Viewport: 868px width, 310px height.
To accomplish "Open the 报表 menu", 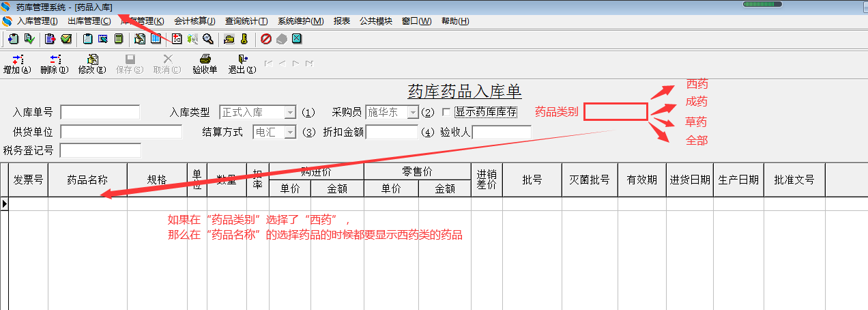I will [x=342, y=21].
